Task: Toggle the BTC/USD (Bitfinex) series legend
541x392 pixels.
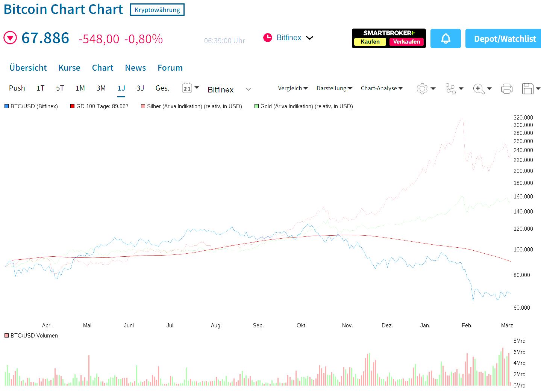Action: tap(31, 106)
